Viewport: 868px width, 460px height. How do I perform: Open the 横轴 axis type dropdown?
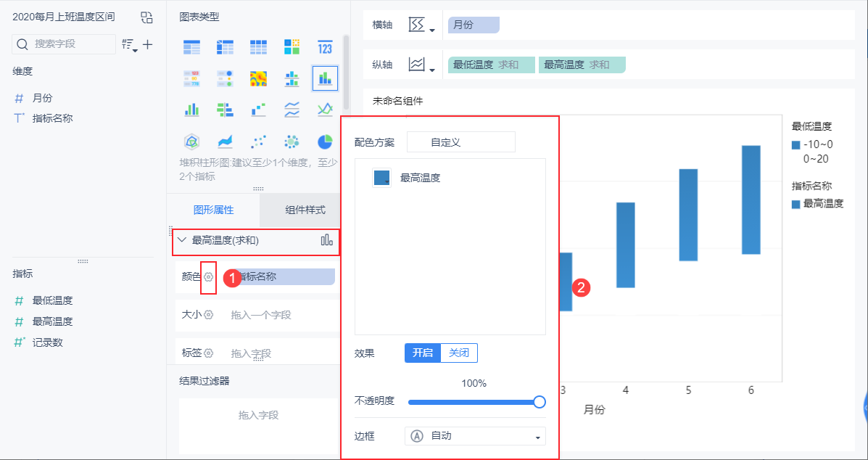[422, 25]
